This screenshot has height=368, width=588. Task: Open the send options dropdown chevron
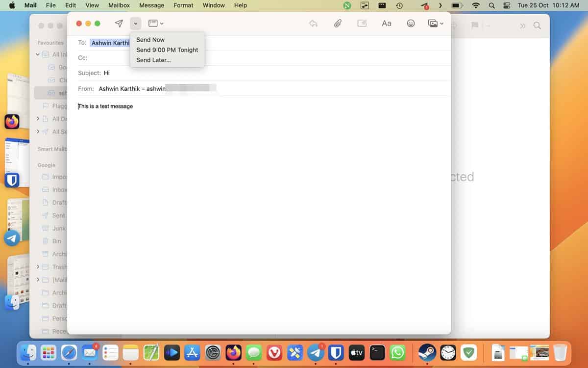[x=135, y=23]
